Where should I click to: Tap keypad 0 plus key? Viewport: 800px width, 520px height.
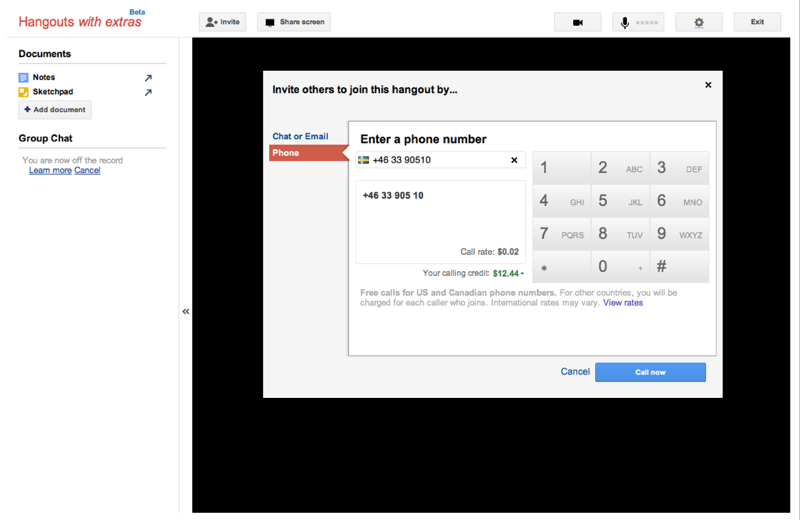coord(620,267)
